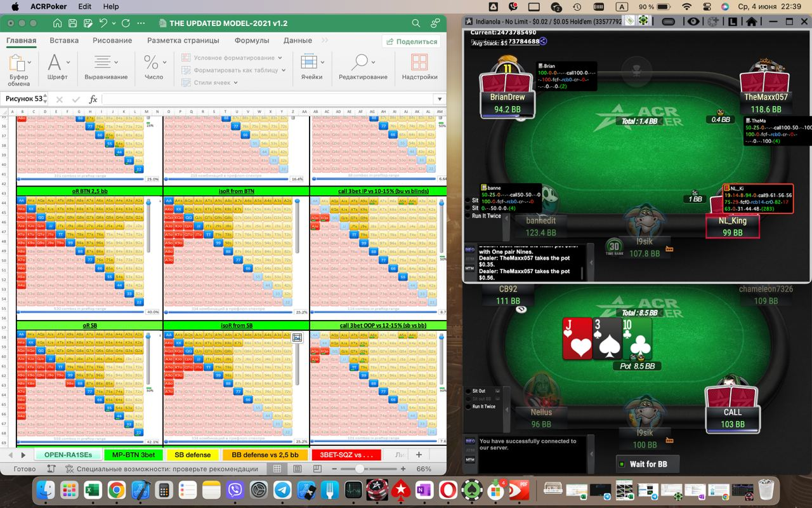Toggle Run It Twice on upper table
This screenshot has height=508, width=812.
[468, 216]
